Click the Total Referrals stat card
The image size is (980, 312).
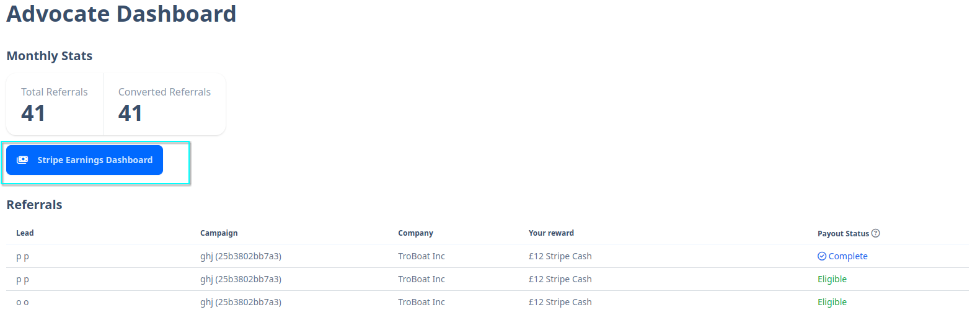tap(55, 104)
